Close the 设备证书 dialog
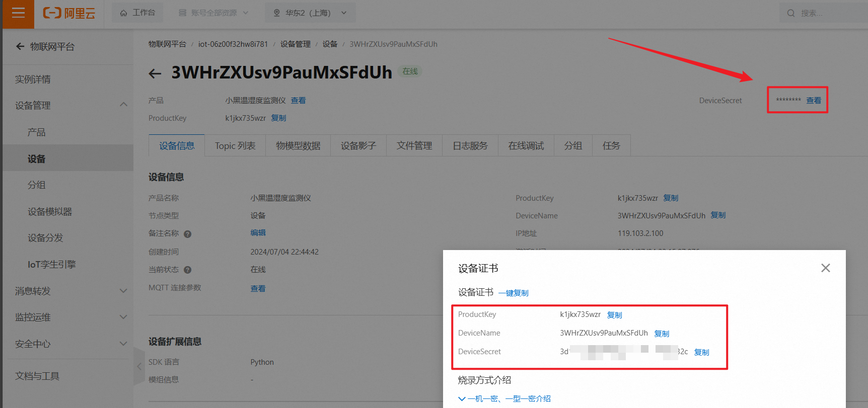Viewport: 868px width, 408px height. coord(826,268)
